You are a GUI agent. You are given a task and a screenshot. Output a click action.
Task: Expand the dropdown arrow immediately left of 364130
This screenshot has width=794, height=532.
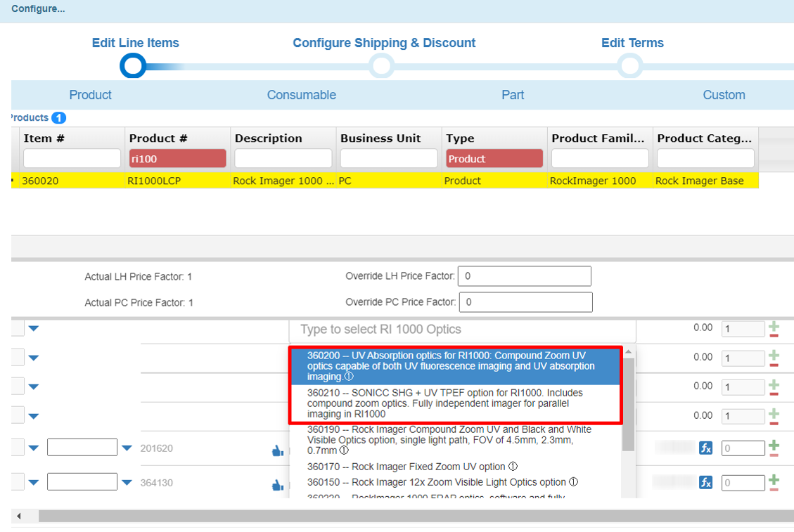(x=127, y=482)
